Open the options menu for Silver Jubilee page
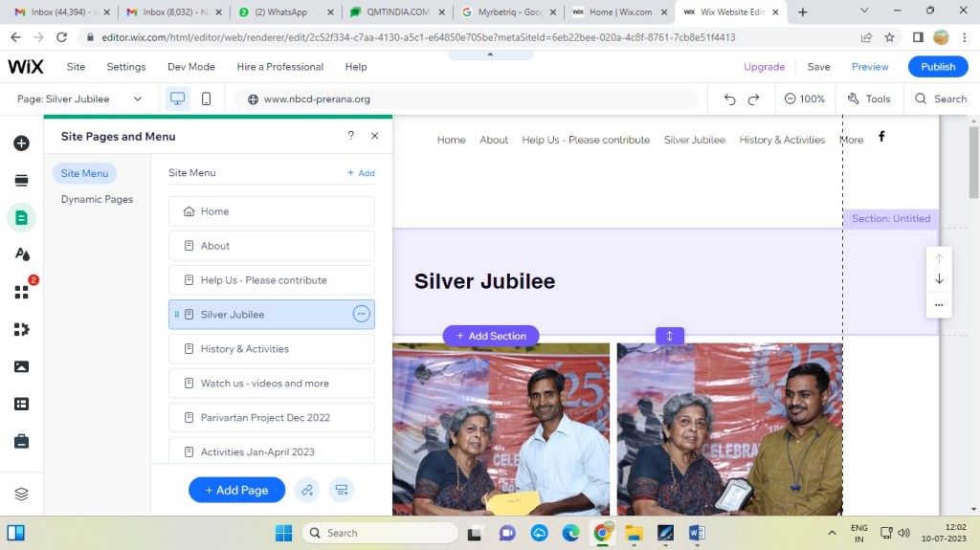 361,314
